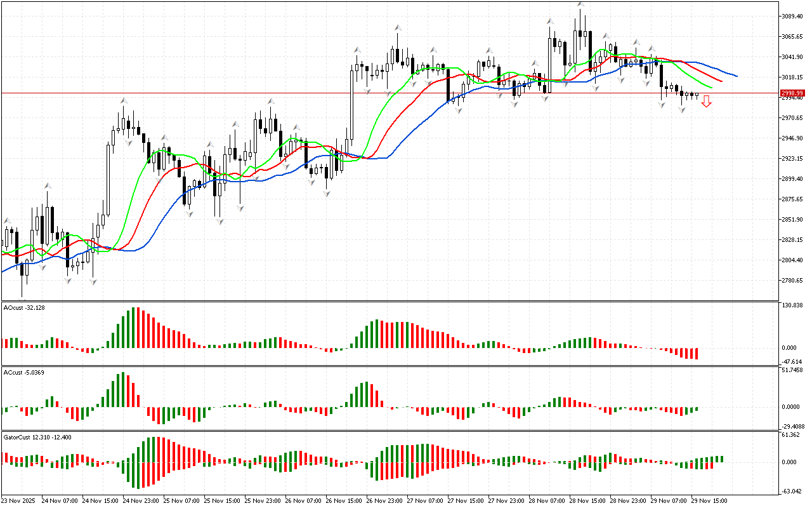The width and height of the screenshot is (812, 508).
Task: Select the up fractal arrow above the highest candle
Action: point(580,4)
